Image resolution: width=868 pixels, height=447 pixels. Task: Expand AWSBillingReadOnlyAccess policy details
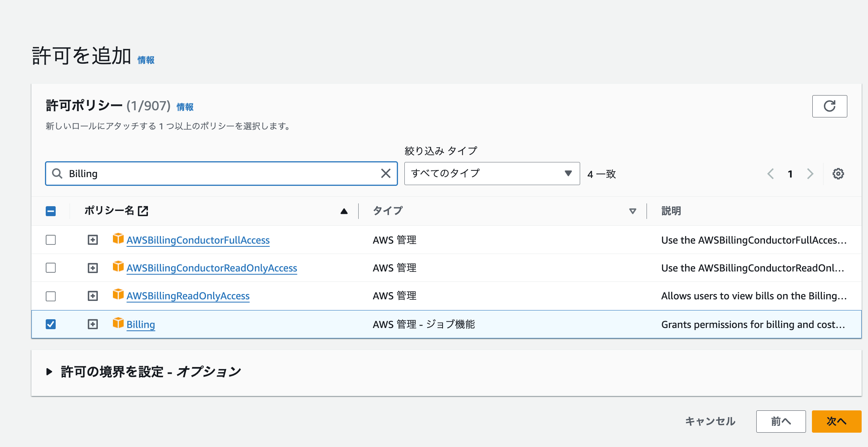(x=93, y=296)
